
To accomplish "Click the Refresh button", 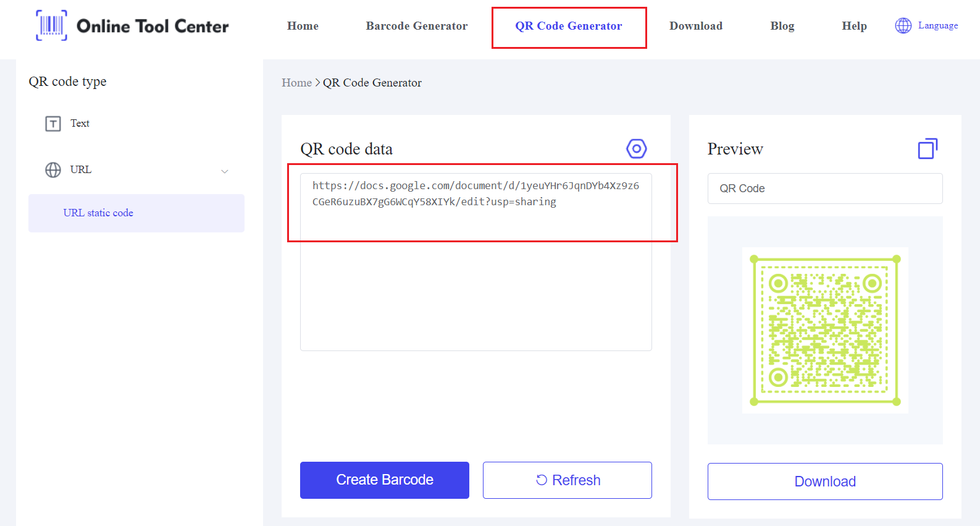I will (x=567, y=480).
